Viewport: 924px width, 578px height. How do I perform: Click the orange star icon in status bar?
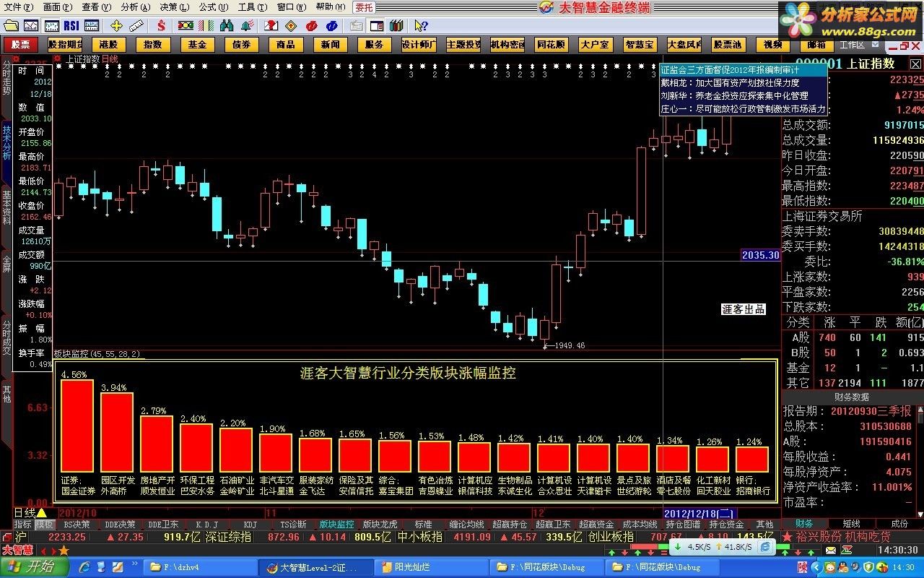[64, 551]
